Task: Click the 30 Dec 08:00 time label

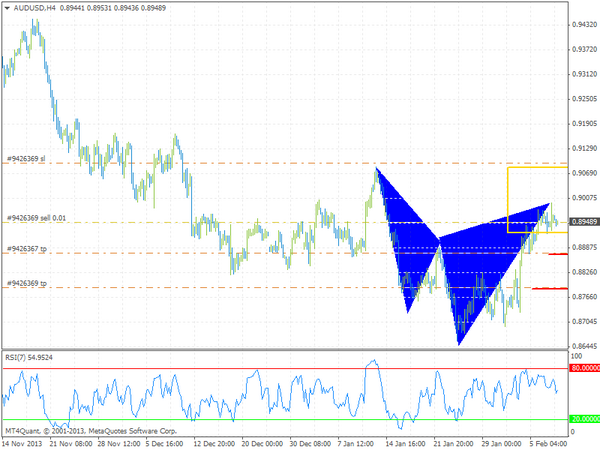Action: 310,444
